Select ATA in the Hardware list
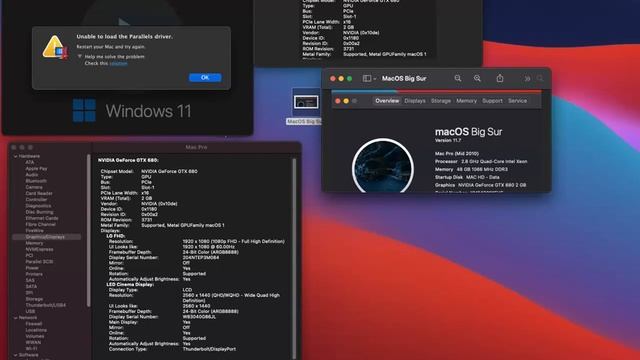The image size is (640, 360). [x=29, y=162]
